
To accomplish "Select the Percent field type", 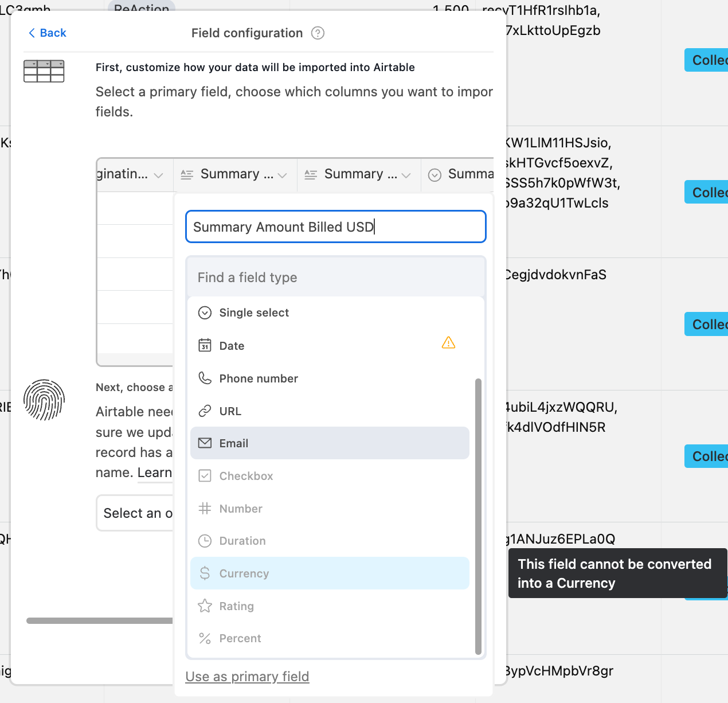I will pos(330,638).
